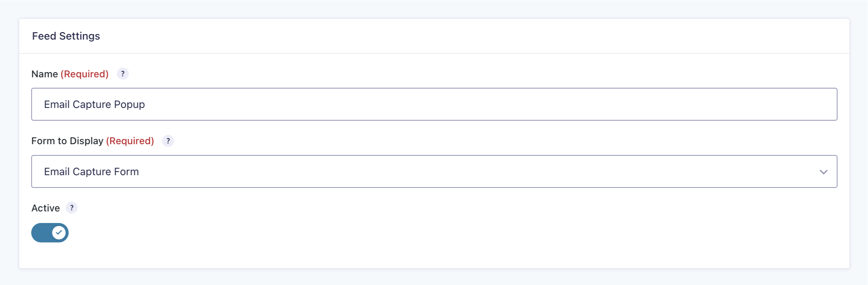868x285 pixels.
Task: Click the empty middle of form dropdown
Action: coord(449,171)
